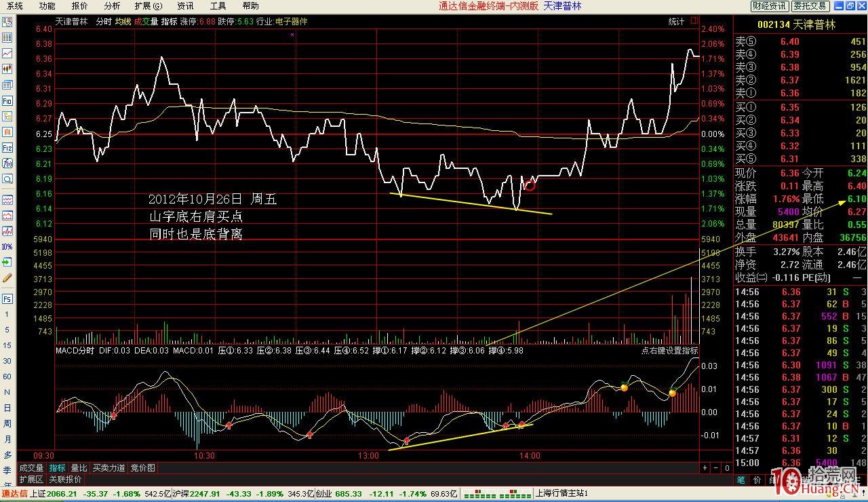The height and width of the screenshot is (502, 868).
Task: Click the 10% icon in sidebar
Action: coord(7,246)
